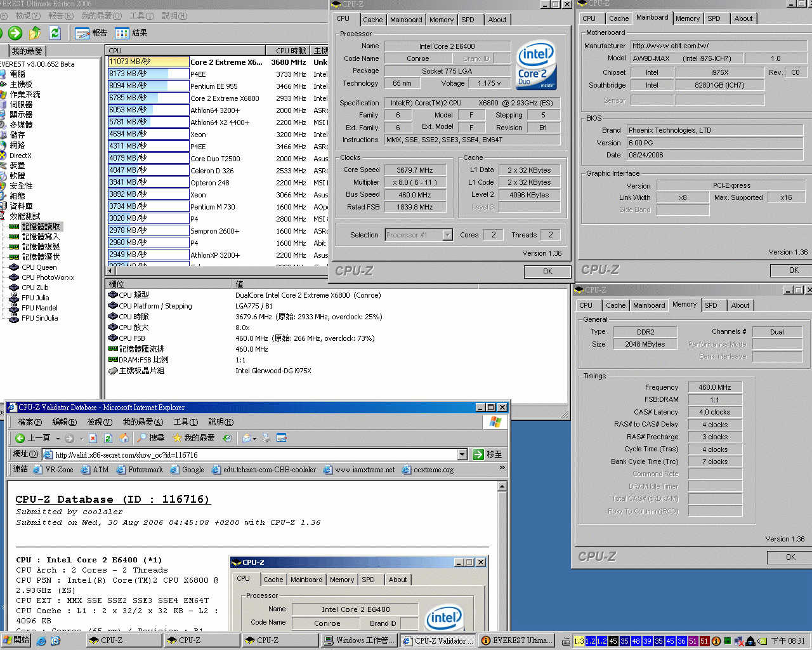Click Internet Explorer stop icon
This screenshot has width=812, height=650.
point(93,438)
